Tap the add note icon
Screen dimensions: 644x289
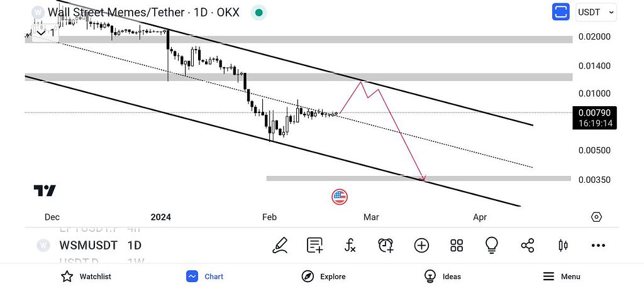(315, 246)
